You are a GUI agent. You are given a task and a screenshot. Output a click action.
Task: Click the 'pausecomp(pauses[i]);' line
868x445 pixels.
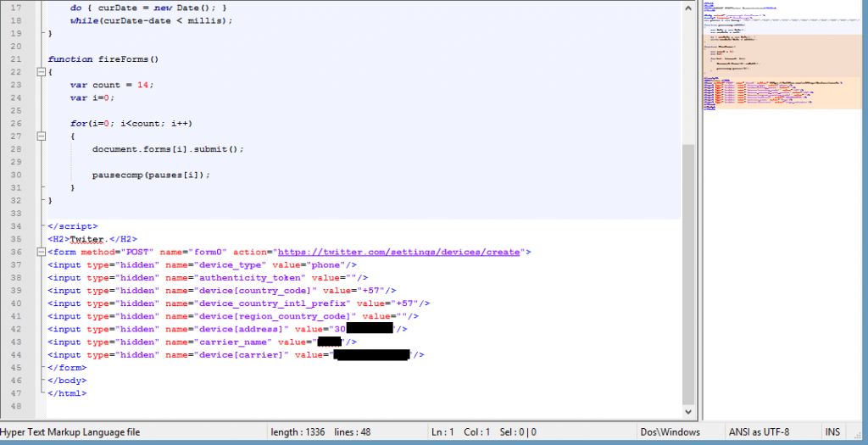151,175
